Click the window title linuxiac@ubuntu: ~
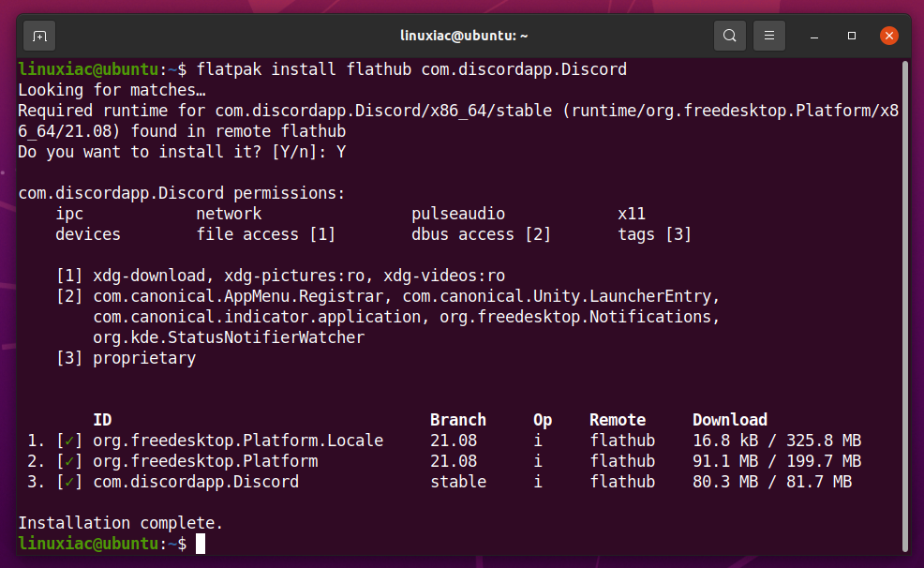This screenshot has height=568, width=924. tap(464, 36)
